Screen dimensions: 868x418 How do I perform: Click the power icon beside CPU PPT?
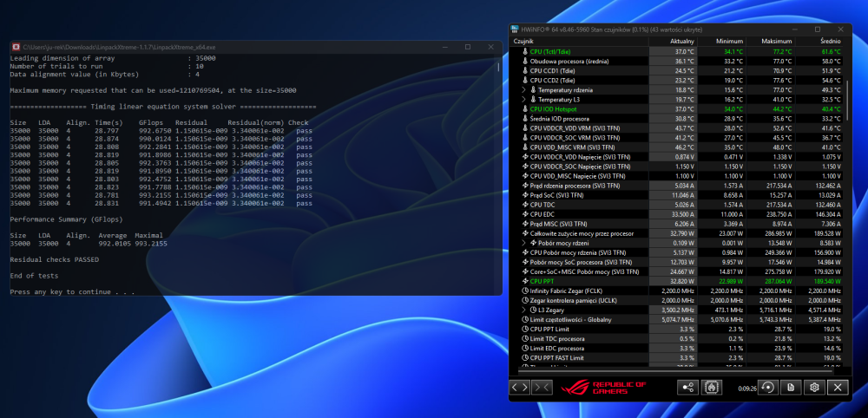point(525,282)
